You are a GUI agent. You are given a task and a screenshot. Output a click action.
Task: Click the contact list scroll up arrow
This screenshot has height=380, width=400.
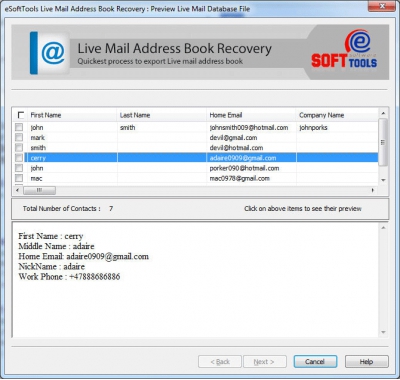(383, 114)
